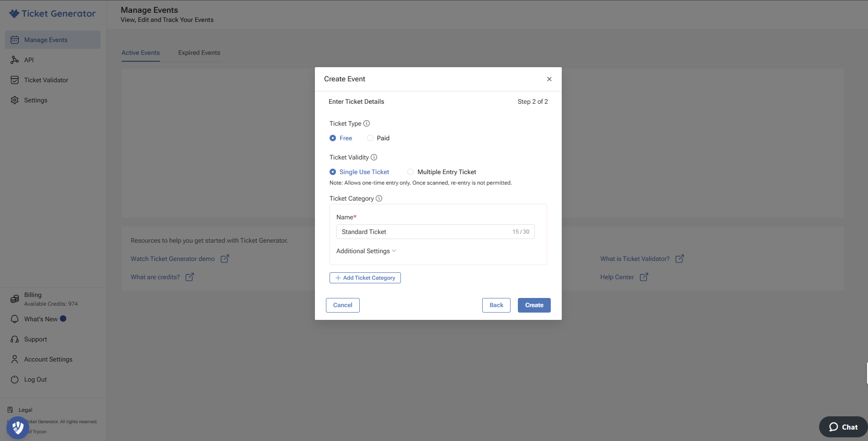
Task: Click the Ticket Type info icon
Action: [367, 123]
